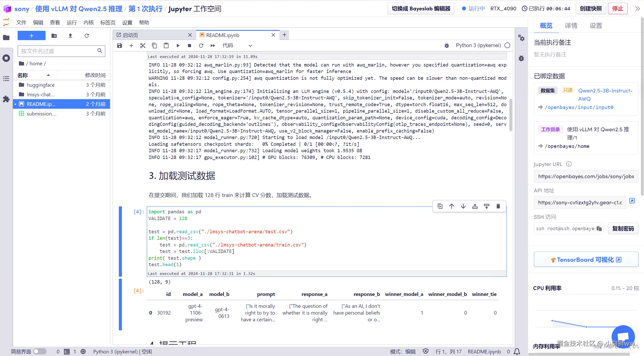Open the 内核 menu

click(x=88, y=23)
